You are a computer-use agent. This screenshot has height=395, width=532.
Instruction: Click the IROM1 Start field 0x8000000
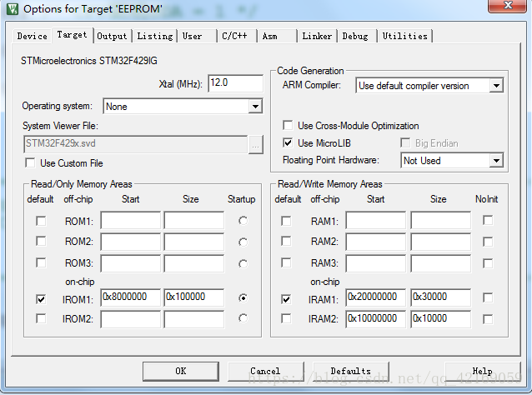(130, 297)
